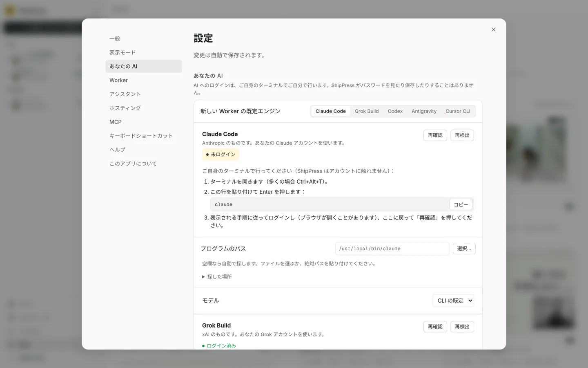Open the ホスティング settings section

point(143,108)
